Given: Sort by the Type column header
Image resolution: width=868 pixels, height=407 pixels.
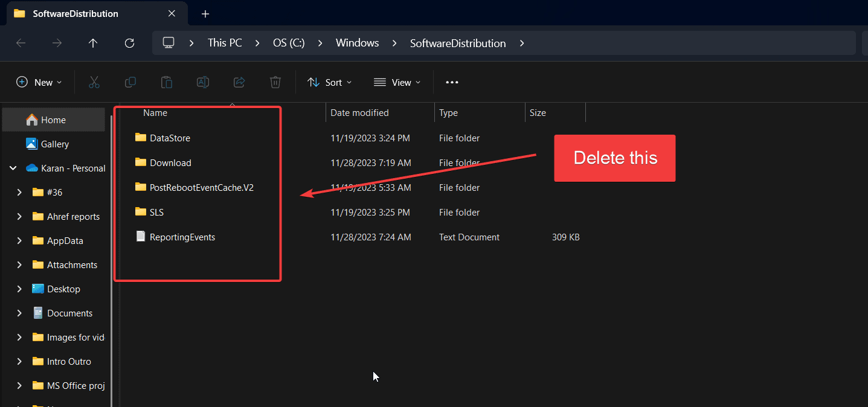Looking at the screenshot, I should pos(448,113).
